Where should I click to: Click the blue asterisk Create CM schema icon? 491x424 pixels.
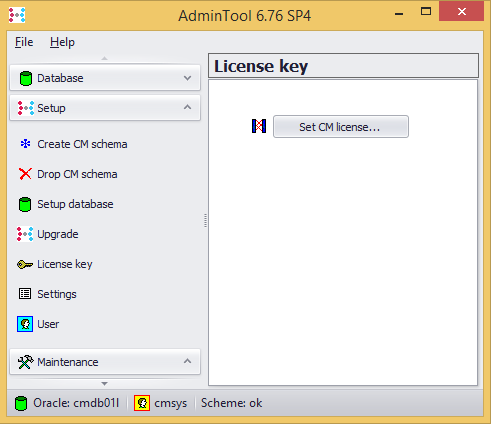click(25, 144)
